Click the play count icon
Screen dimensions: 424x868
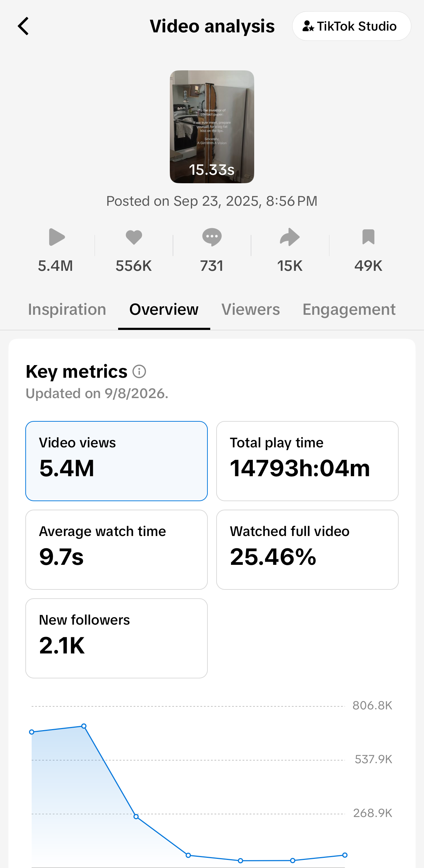57,237
